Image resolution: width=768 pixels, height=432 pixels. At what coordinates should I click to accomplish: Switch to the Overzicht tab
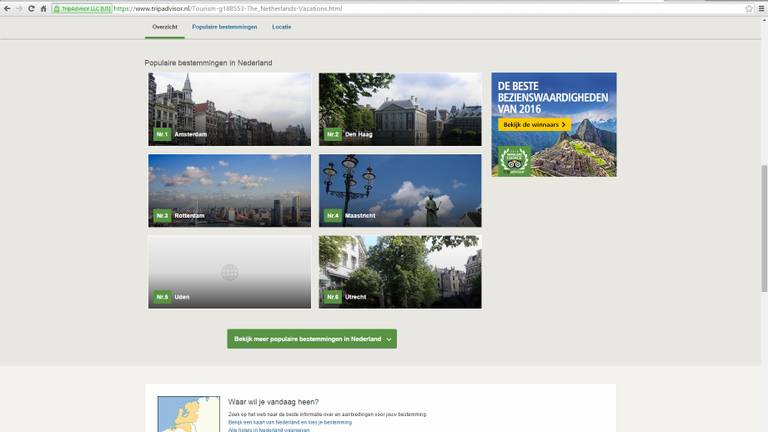pyautogui.click(x=165, y=27)
